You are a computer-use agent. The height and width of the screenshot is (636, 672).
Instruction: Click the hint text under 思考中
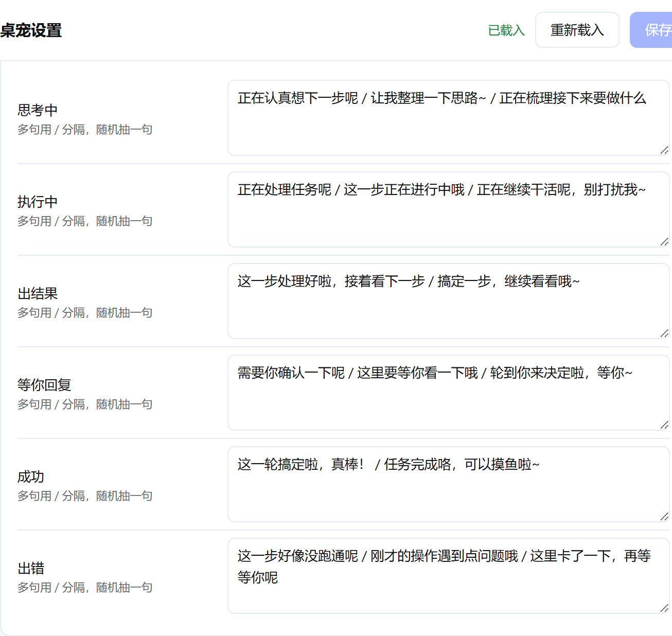(85, 130)
